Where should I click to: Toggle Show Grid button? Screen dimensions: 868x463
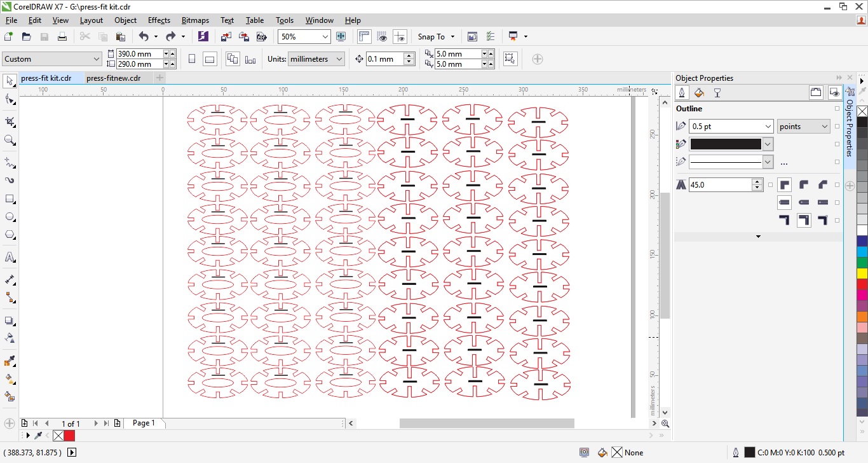[x=382, y=37]
